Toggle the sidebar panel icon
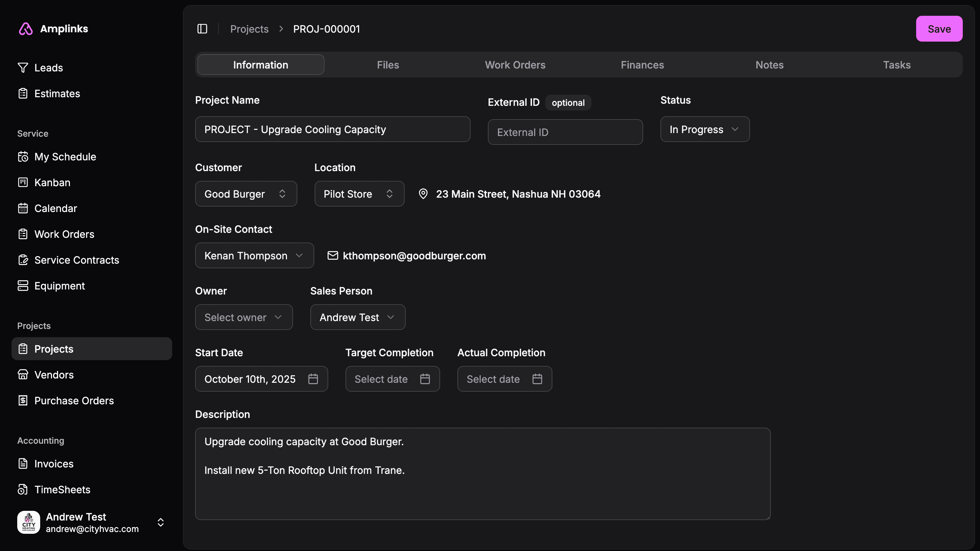Screen dimensions: 980x551 click(x=202, y=29)
